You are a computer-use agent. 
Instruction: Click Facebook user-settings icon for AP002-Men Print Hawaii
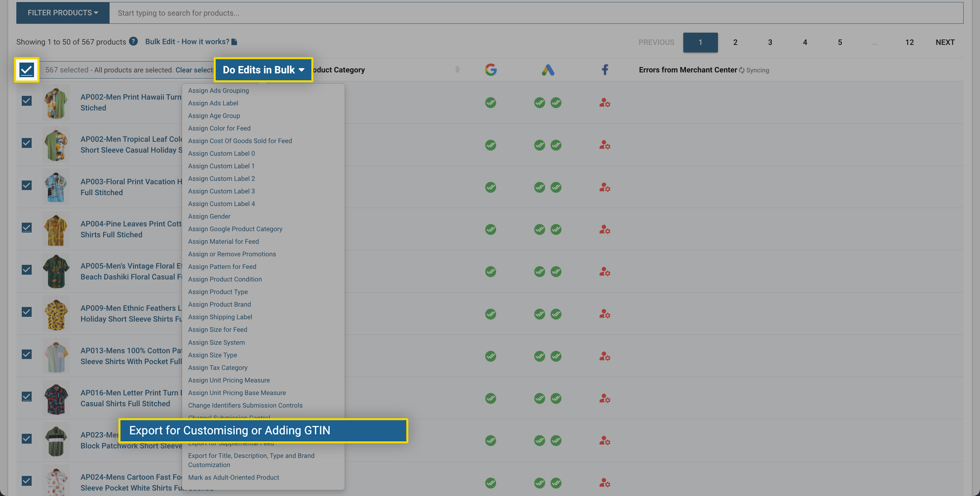(x=605, y=103)
